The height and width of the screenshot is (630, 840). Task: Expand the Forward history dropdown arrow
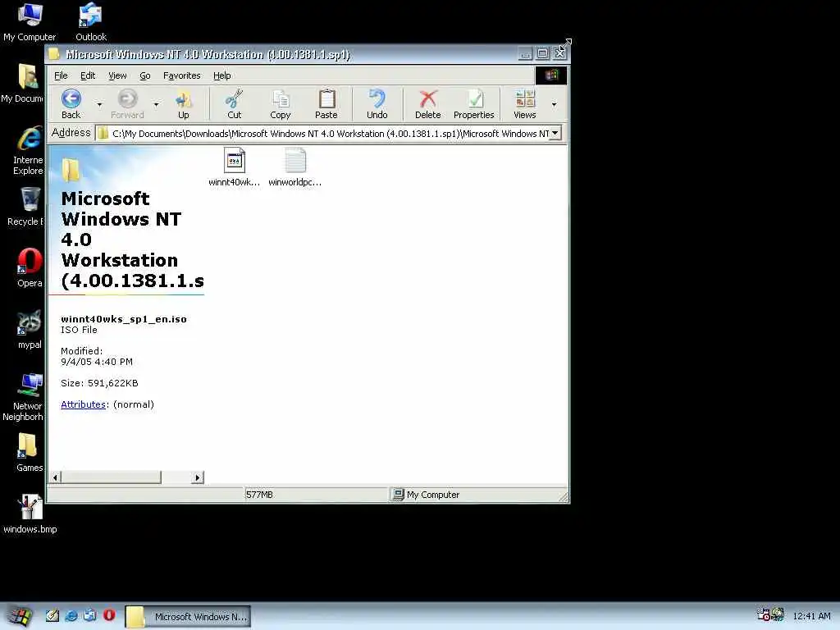[156, 104]
